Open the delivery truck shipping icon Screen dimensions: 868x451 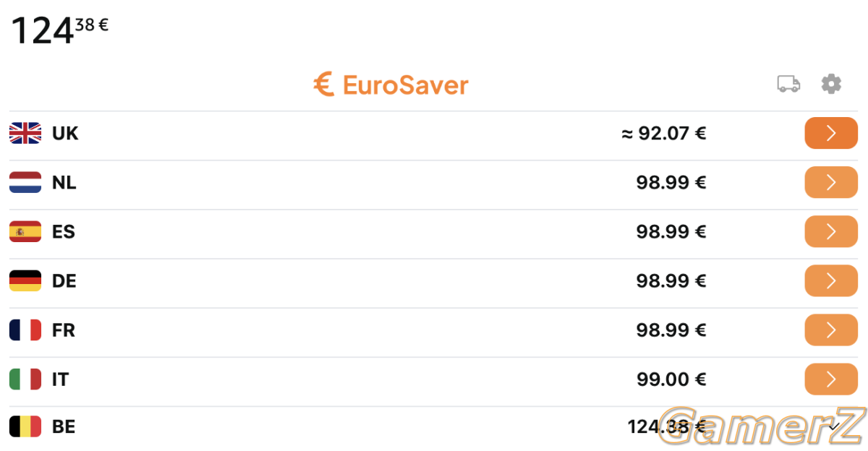point(788,85)
